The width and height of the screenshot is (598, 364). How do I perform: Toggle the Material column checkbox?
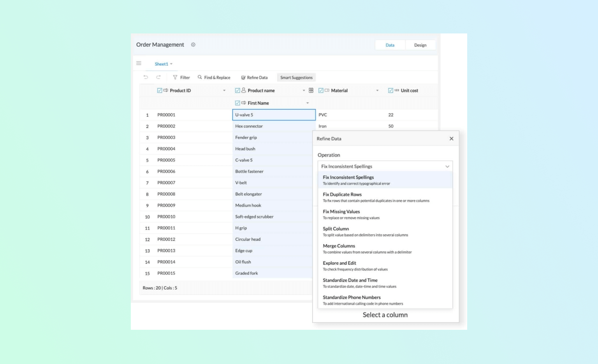click(x=321, y=90)
